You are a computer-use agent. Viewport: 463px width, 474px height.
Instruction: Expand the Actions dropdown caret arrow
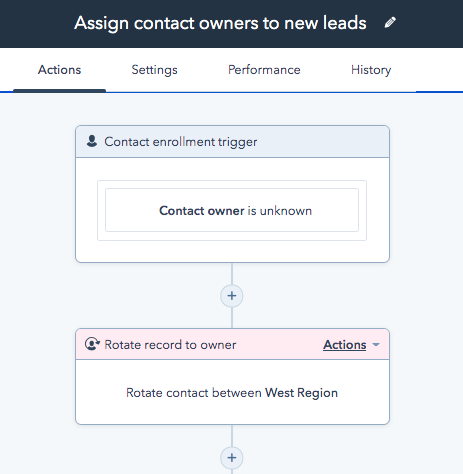click(376, 345)
